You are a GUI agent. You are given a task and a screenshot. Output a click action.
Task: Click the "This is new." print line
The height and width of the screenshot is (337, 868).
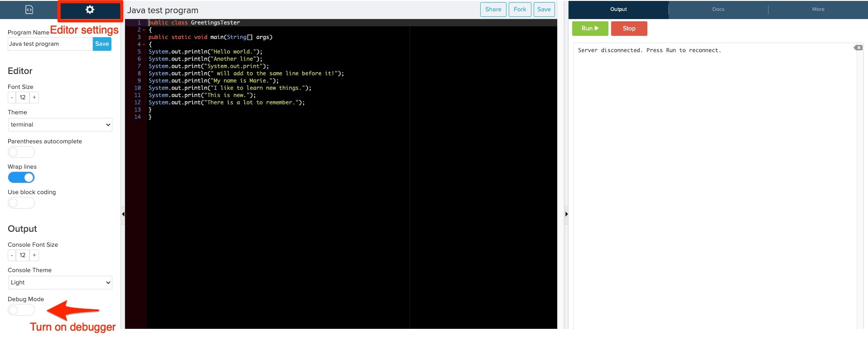[x=202, y=95]
